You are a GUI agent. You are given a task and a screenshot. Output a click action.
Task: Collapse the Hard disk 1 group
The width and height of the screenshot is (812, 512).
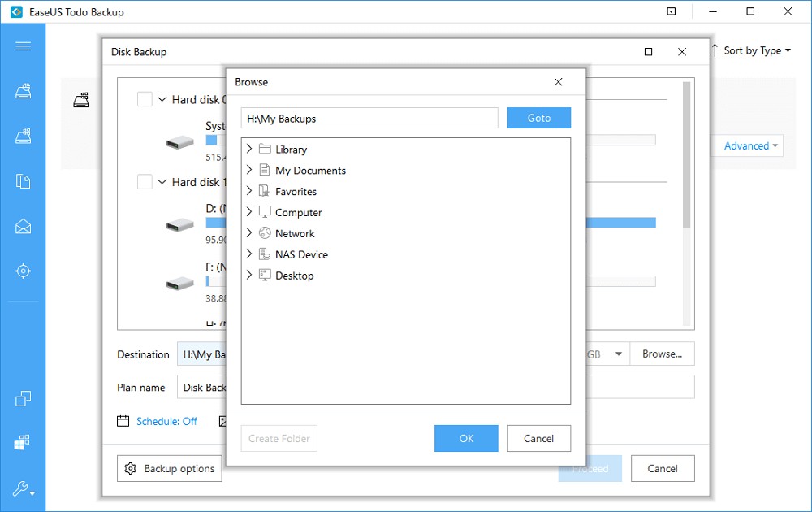[x=162, y=182]
